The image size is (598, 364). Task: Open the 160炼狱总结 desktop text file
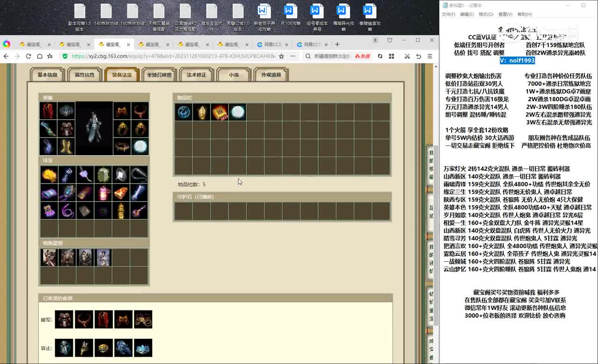pos(133,15)
